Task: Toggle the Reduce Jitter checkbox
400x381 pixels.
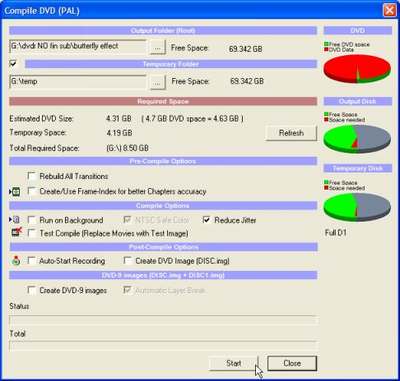Action: pyautogui.click(x=207, y=220)
